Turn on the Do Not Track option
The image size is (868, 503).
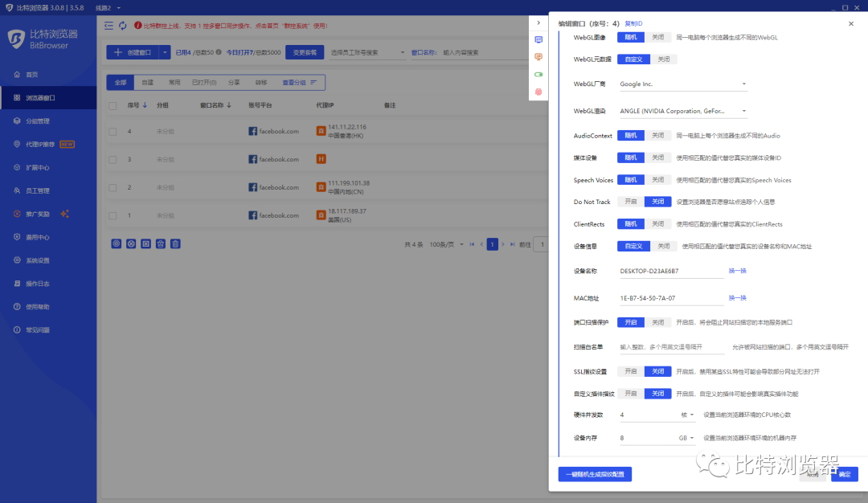pyautogui.click(x=630, y=202)
